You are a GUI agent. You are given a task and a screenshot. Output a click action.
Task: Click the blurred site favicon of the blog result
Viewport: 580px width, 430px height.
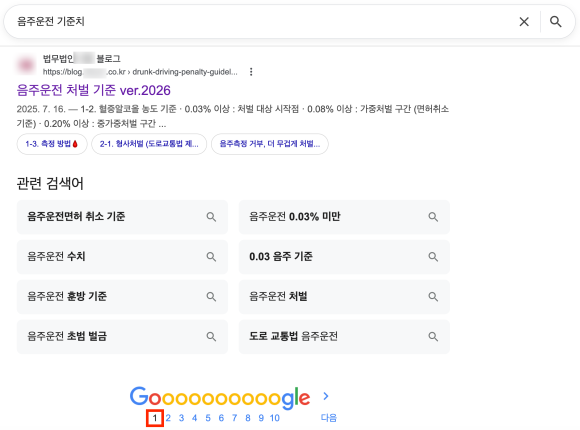click(26, 65)
